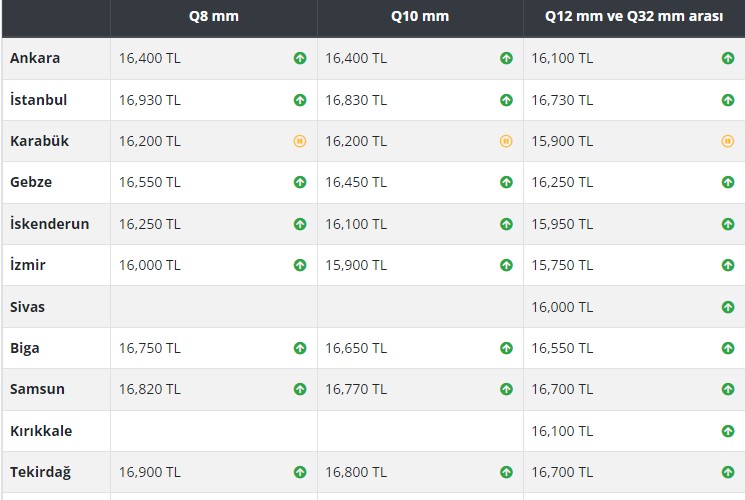Click the green up arrow for Sivas Q12-Q32
Screen dimensions: 745x500
(728, 307)
